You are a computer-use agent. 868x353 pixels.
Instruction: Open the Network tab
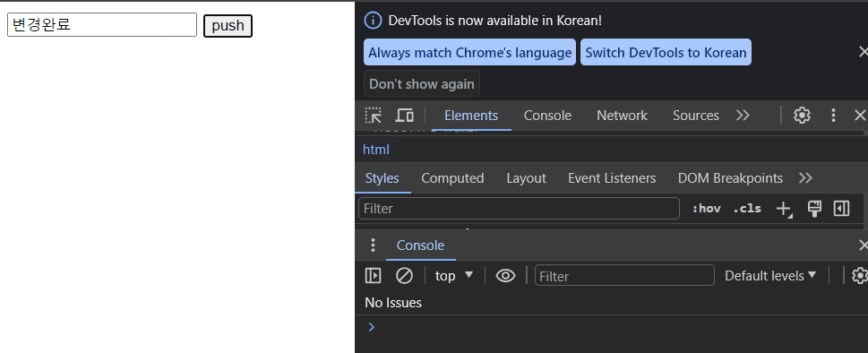[622, 115]
